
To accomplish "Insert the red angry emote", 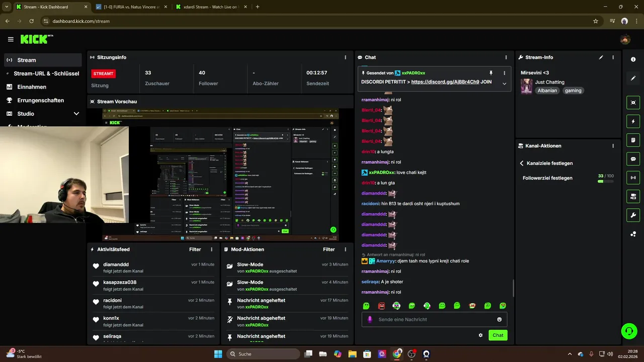I will (381, 306).
